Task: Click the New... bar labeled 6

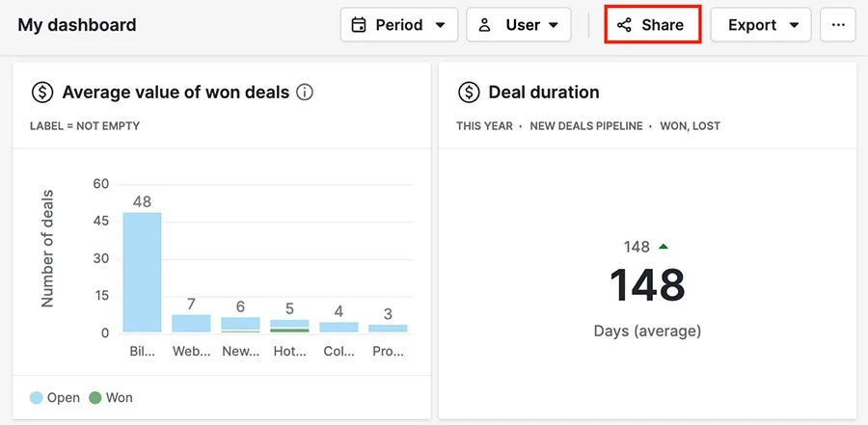Action: pyautogui.click(x=240, y=323)
